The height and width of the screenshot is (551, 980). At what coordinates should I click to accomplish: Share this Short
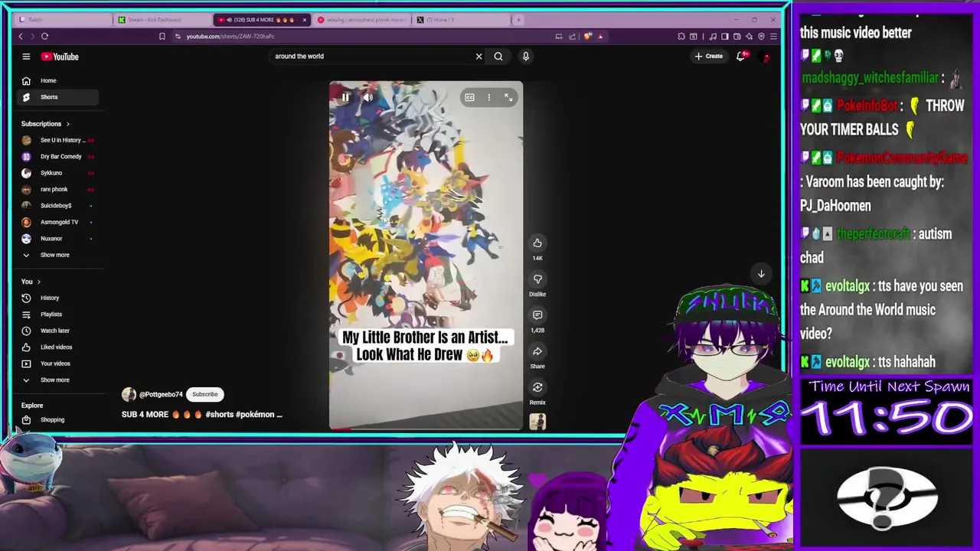tap(537, 351)
